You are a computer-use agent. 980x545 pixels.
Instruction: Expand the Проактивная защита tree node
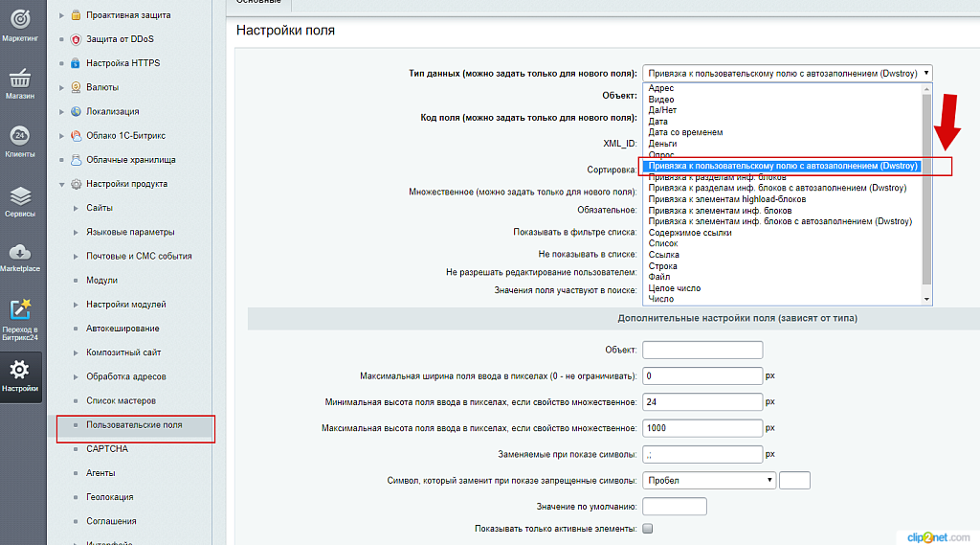tap(63, 15)
